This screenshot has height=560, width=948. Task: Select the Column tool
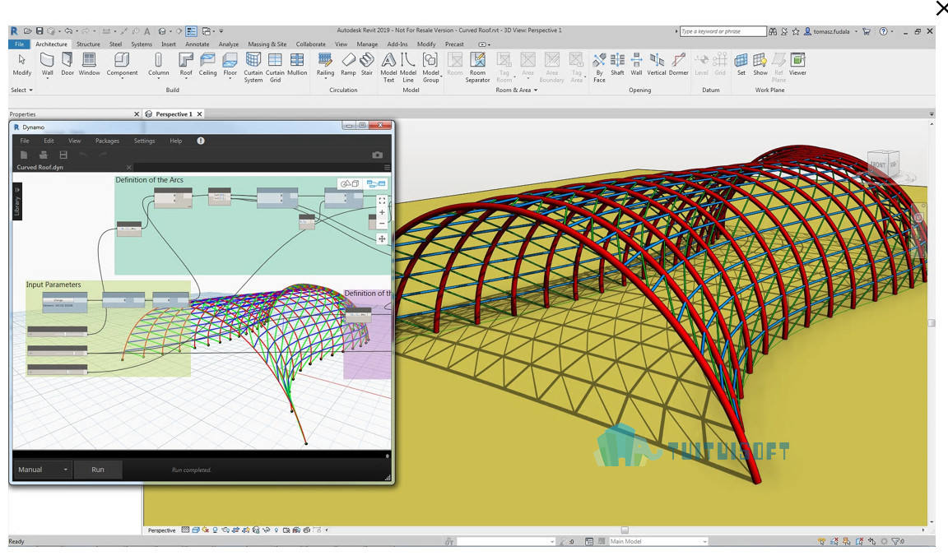[158, 64]
